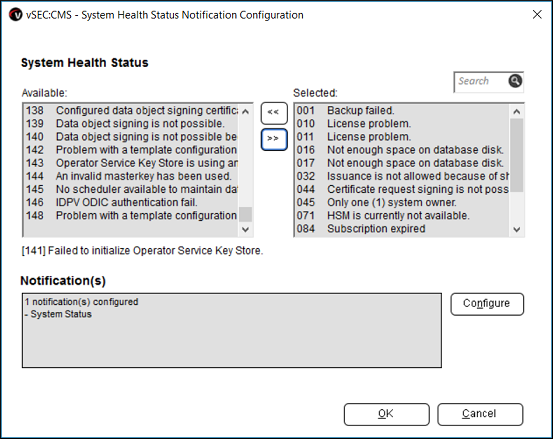Select 084 Subscription expired entry
553x439 pixels.
click(x=402, y=228)
